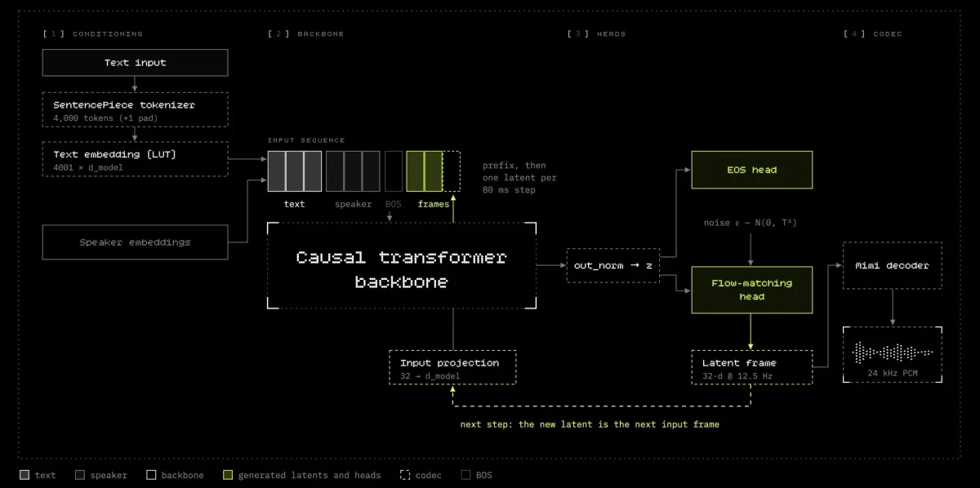Click the Causal transformer backbone block
The image size is (980, 488).
tap(402, 266)
